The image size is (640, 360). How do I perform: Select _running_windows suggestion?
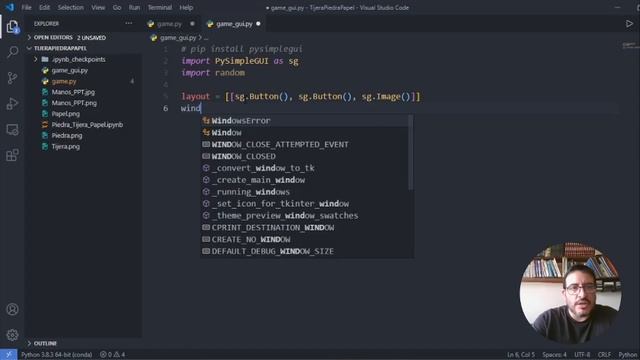coord(305,191)
